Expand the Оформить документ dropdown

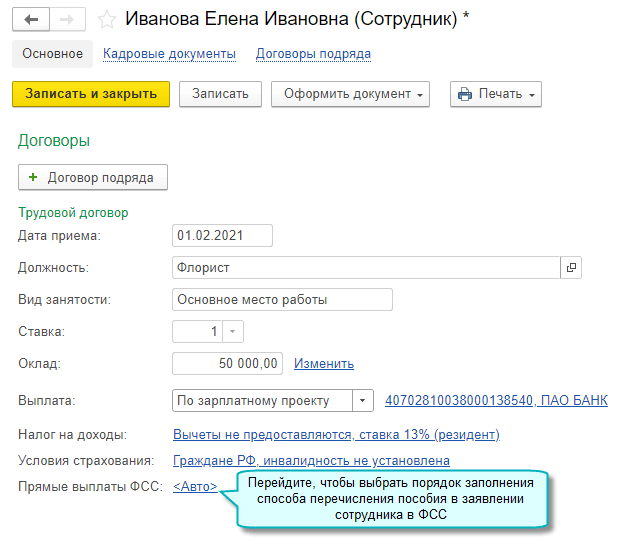tap(350, 94)
